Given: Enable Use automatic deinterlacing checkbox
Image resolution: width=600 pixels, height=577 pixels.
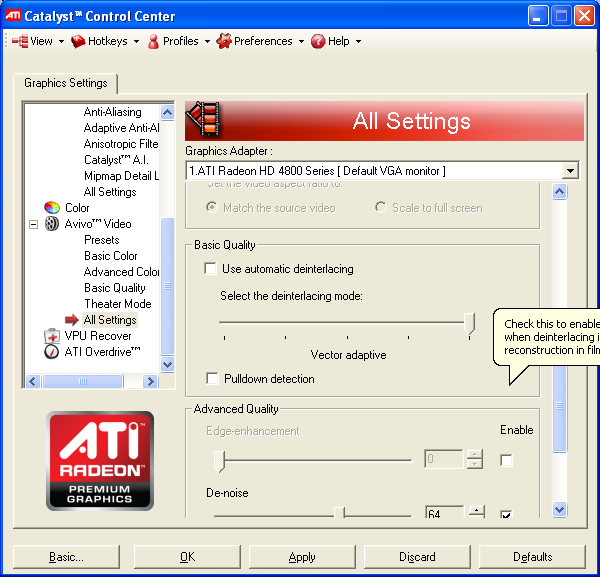Looking at the screenshot, I should (211, 269).
